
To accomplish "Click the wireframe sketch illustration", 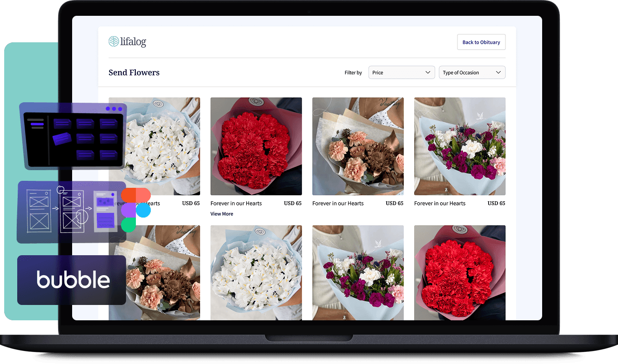I will [x=70, y=212].
